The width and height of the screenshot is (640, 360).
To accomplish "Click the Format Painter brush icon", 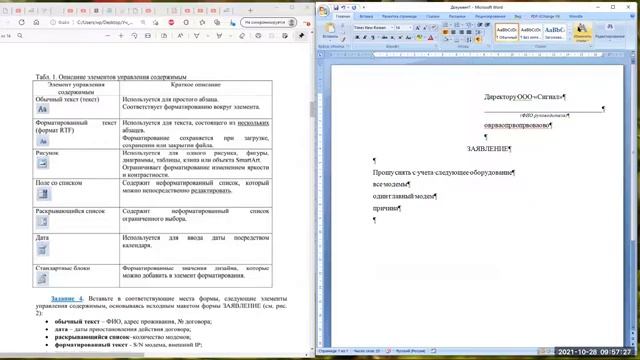I will (343, 40).
